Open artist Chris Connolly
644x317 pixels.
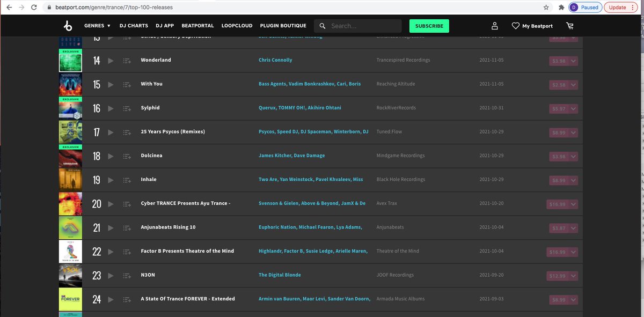275,60
